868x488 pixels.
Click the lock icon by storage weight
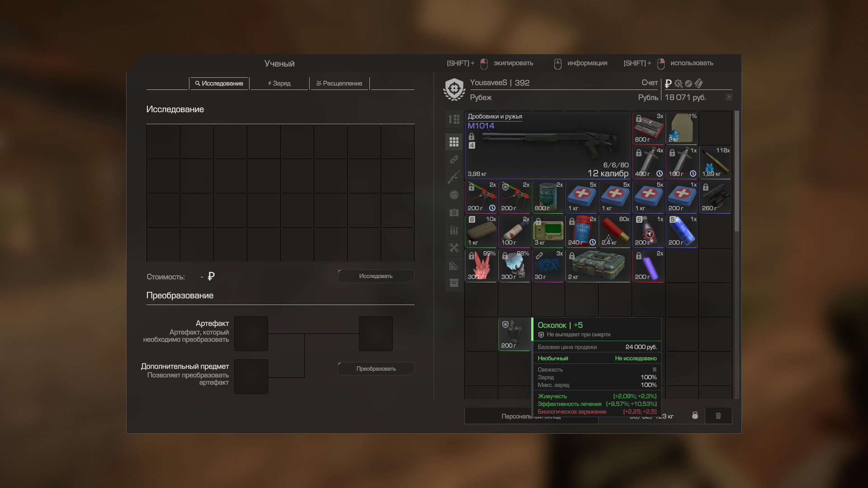(695, 416)
